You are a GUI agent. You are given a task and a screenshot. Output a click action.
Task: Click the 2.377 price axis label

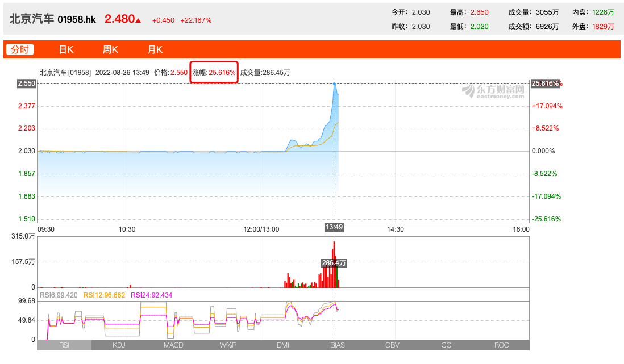pyautogui.click(x=27, y=106)
